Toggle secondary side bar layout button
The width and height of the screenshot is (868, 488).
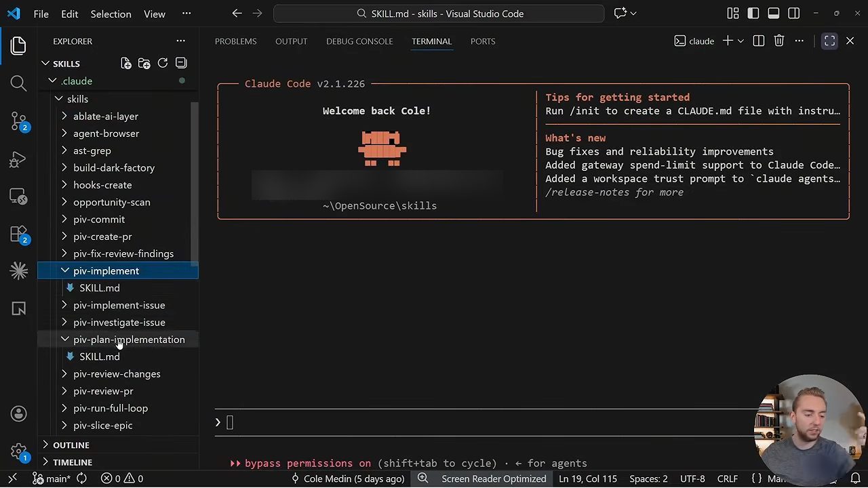pyautogui.click(x=794, y=14)
